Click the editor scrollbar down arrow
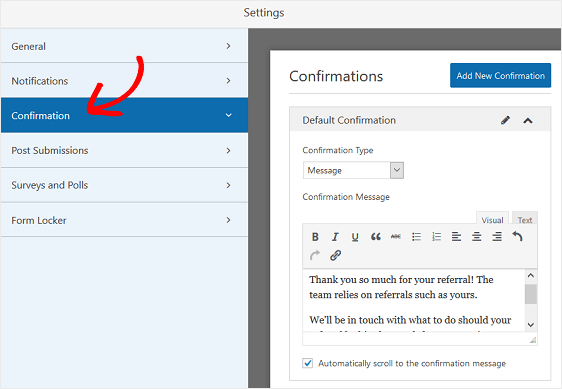Screen dimensions: 562x389 [x=531, y=325]
